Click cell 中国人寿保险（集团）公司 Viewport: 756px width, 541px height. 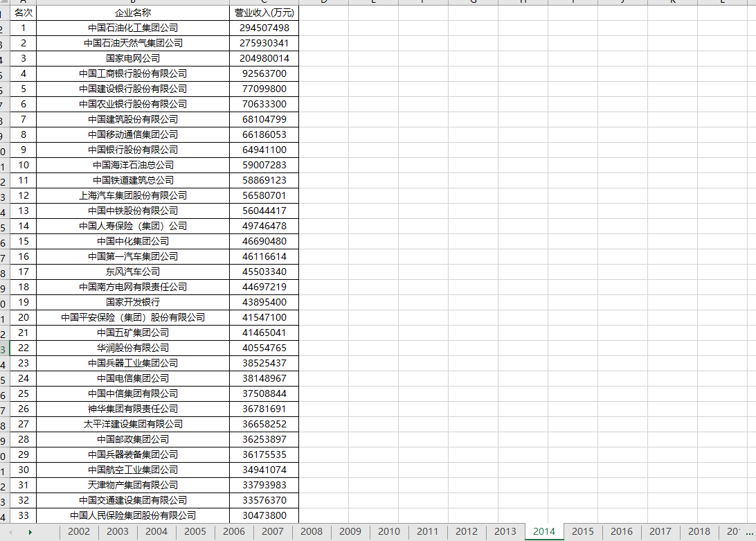(x=133, y=226)
